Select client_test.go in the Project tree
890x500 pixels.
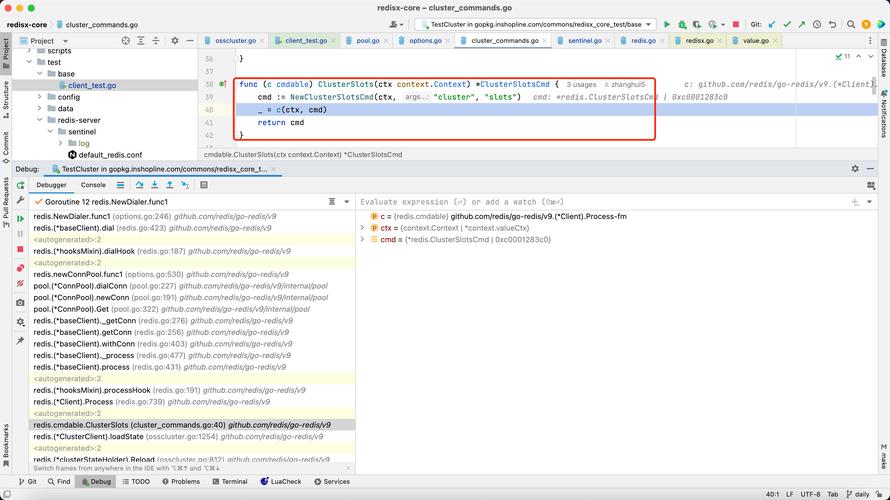(x=92, y=85)
